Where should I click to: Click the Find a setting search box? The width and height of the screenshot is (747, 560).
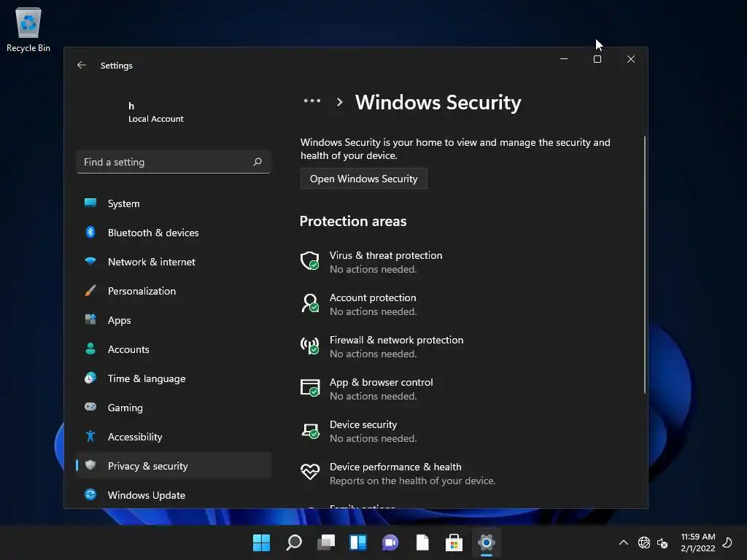pos(174,162)
